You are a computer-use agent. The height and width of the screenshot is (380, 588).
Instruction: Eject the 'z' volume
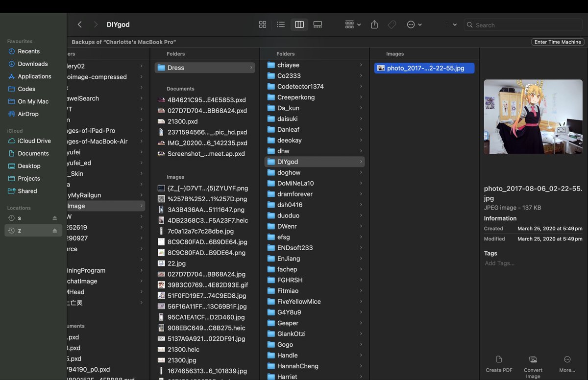tap(55, 231)
